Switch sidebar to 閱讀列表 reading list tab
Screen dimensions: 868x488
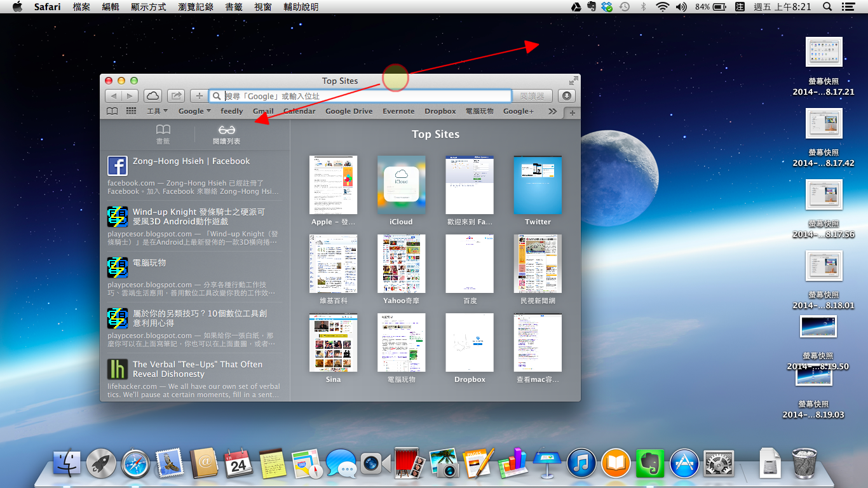pyautogui.click(x=227, y=134)
